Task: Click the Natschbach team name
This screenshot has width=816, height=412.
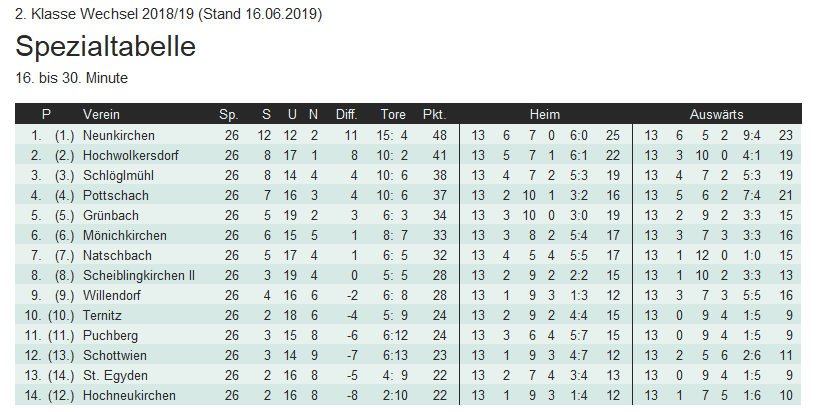Action: point(117,255)
